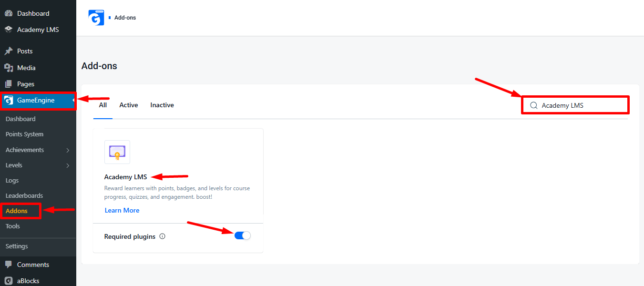Click the Pages icon in sidebar
The image size is (644, 286).
9,84
